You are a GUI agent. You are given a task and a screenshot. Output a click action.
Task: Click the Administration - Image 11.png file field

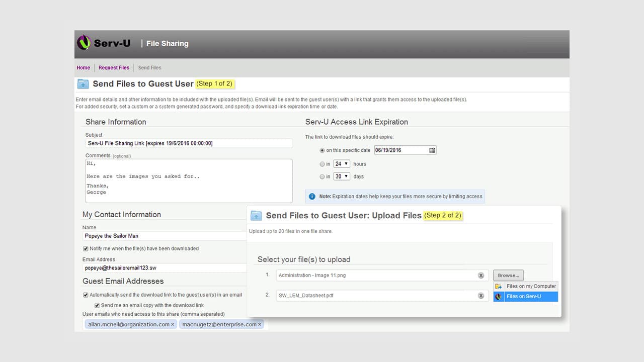(x=382, y=276)
